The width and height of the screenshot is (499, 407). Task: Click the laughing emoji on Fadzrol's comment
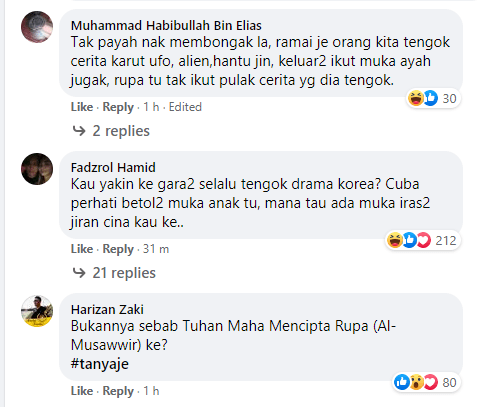[x=395, y=240]
